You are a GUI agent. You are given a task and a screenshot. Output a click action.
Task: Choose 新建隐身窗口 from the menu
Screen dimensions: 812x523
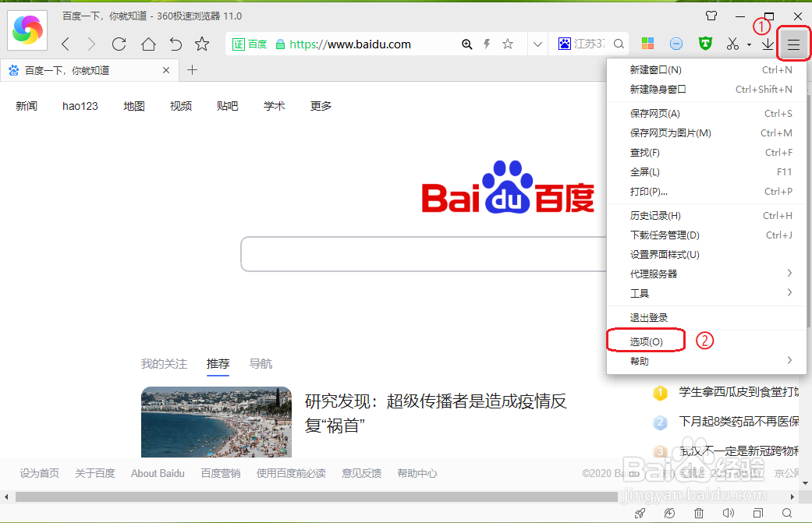[x=707, y=90]
